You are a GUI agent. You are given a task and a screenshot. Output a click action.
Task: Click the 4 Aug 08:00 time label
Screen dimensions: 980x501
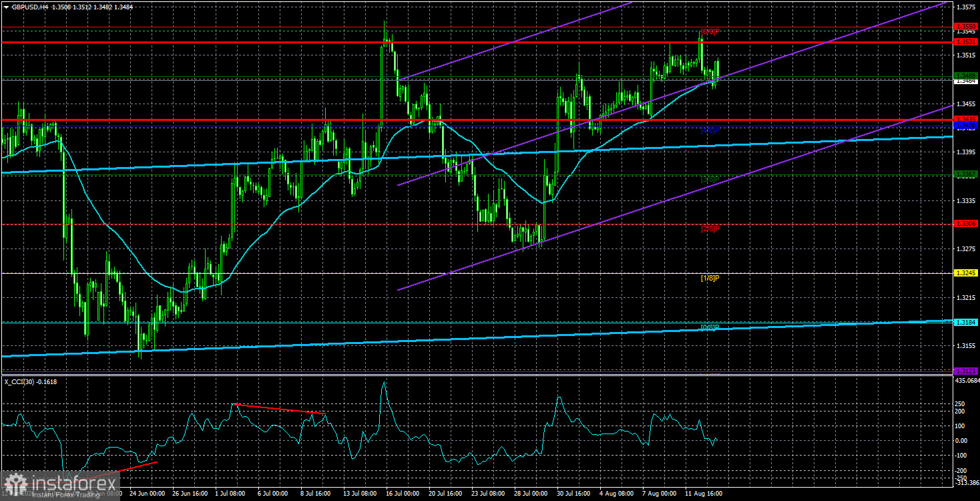pos(618,494)
